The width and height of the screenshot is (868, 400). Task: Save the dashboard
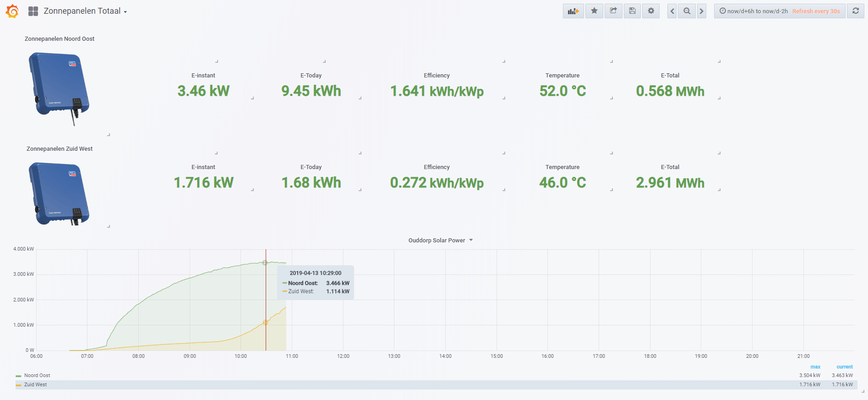pyautogui.click(x=632, y=11)
